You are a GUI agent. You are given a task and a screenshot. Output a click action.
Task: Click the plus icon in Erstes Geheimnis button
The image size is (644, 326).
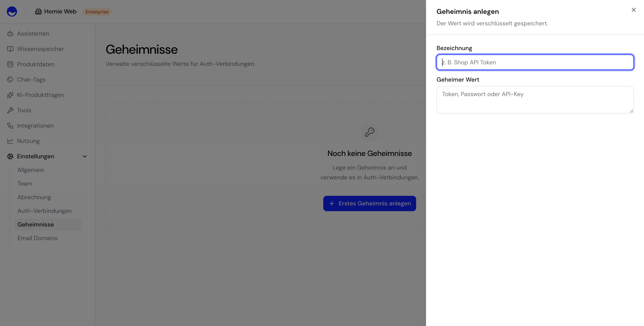pos(332,203)
